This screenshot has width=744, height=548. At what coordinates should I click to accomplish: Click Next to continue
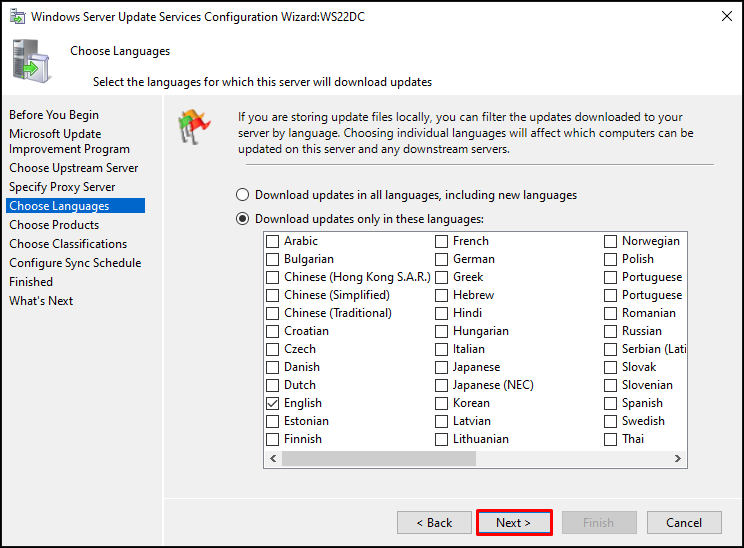514,523
